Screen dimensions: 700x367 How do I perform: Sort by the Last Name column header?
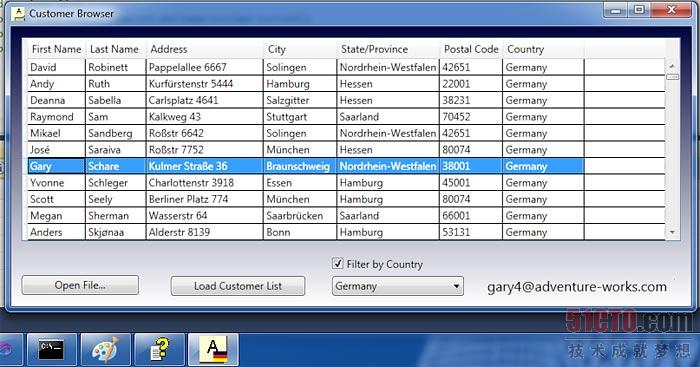coord(115,49)
